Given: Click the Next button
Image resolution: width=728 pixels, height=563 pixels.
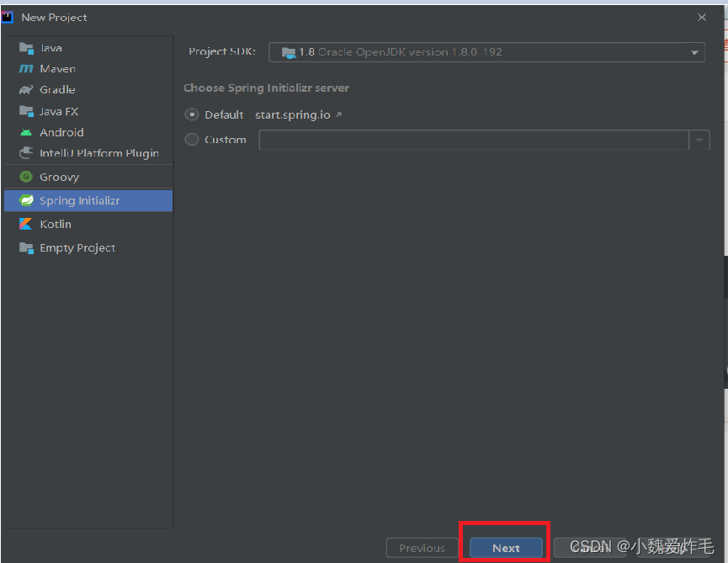Looking at the screenshot, I should coord(506,548).
